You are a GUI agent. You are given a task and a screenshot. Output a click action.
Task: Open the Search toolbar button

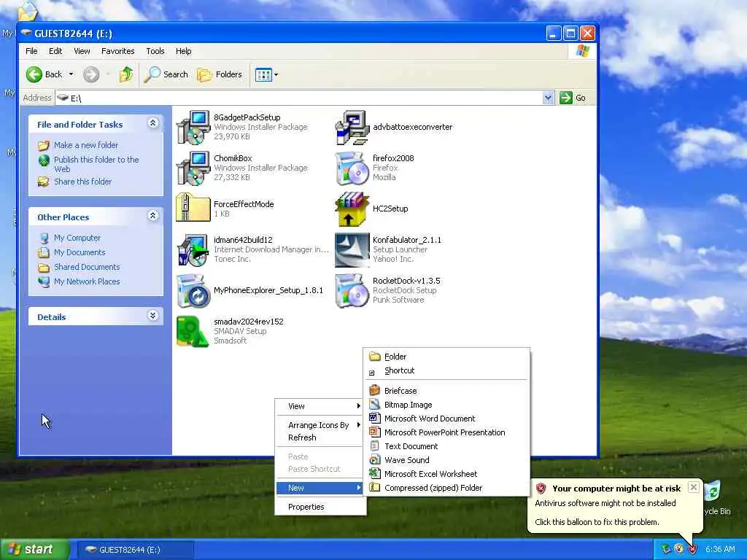click(166, 74)
